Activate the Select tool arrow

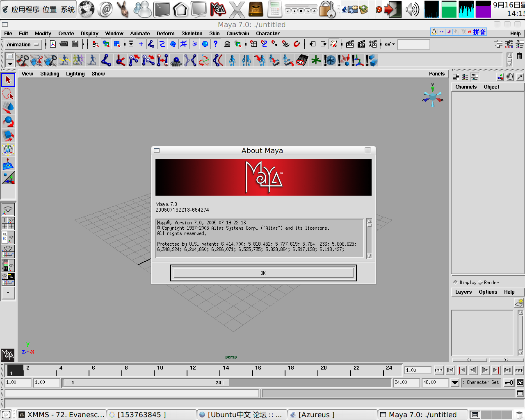8,80
